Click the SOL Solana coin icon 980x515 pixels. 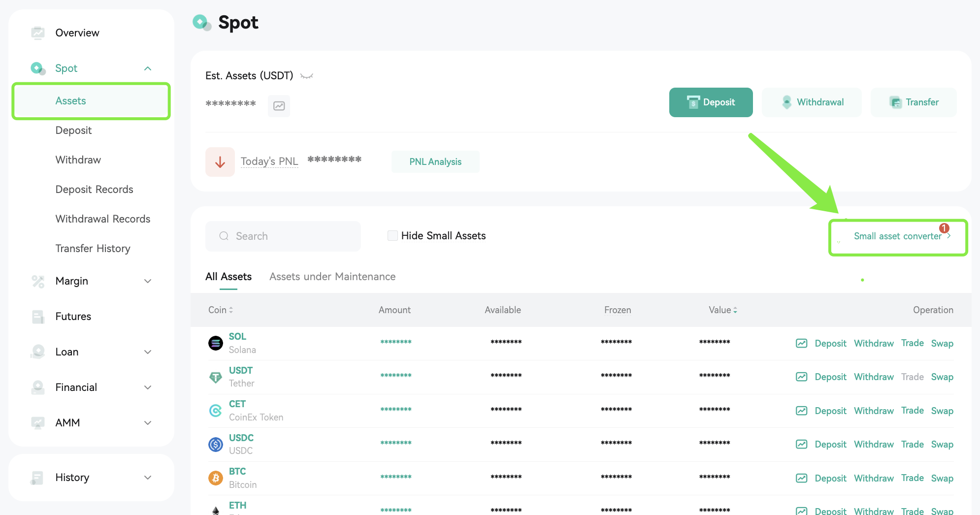click(x=216, y=343)
